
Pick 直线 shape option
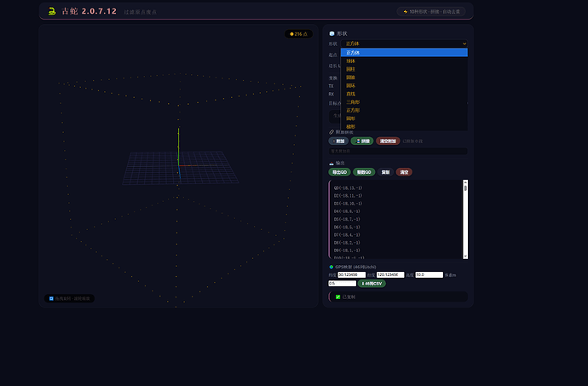tap(404, 94)
